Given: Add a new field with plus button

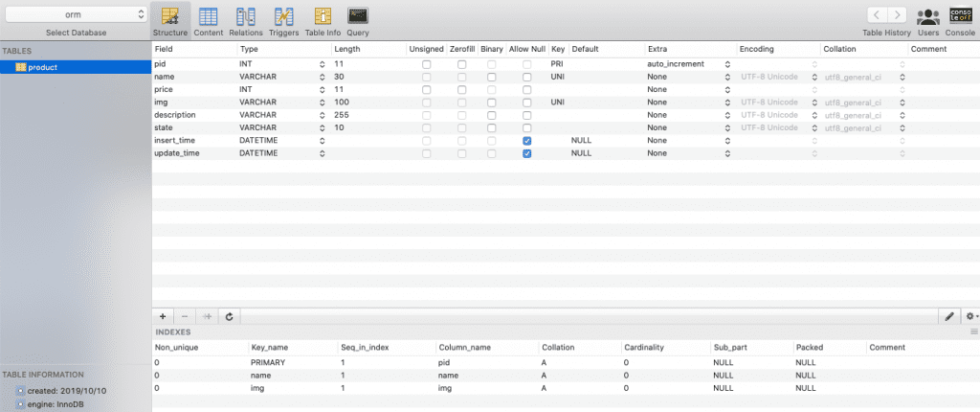Looking at the screenshot, I should (163, 317).
